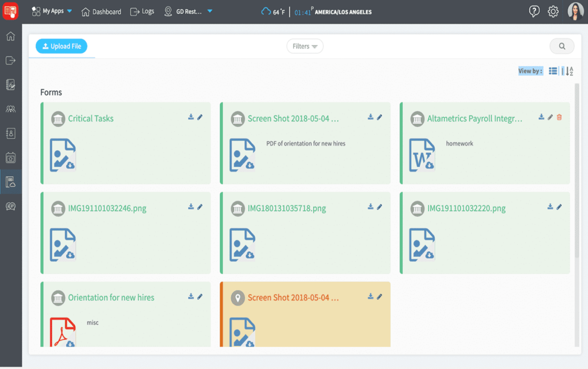Sort files alphabetically A to Z
Viewport: 588px width, 369px height.
point(569,71)
